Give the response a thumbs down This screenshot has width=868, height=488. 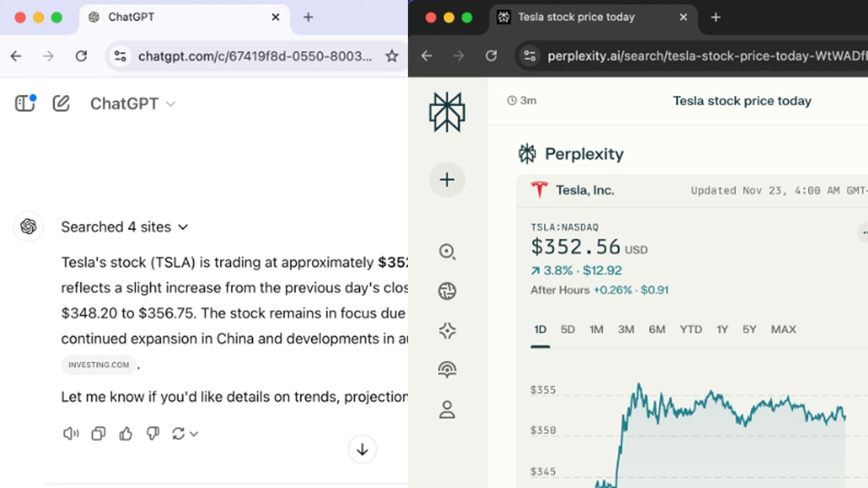point(153,433)
